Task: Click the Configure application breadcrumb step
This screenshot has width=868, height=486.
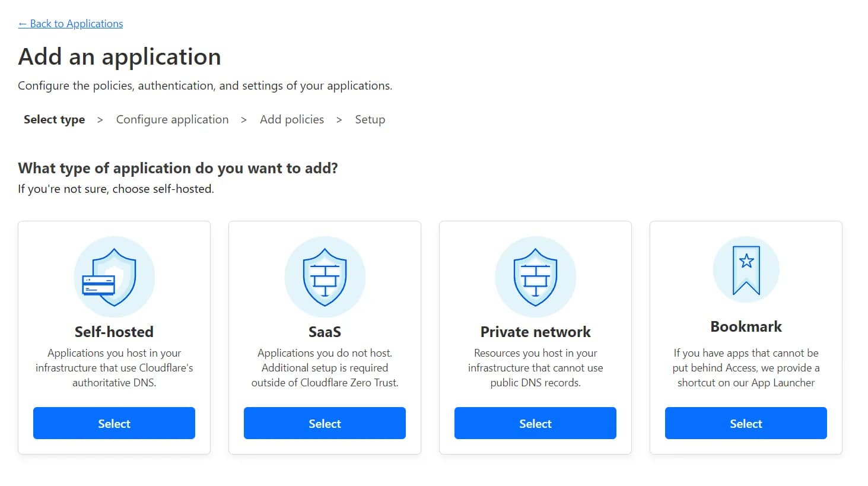Action: (x=172, y=119)
